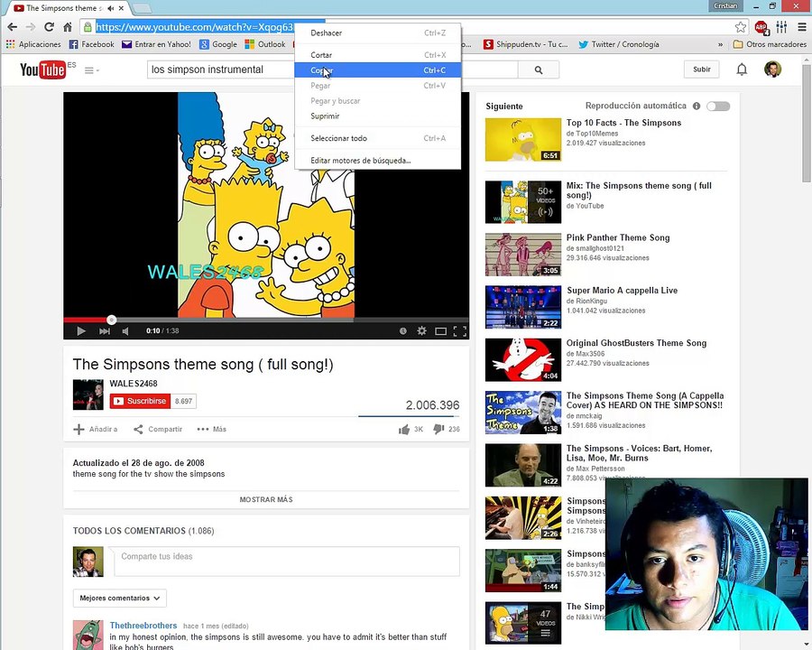Open video settings gear
Viewport: 812px width, 650px height.
(422, 330)
